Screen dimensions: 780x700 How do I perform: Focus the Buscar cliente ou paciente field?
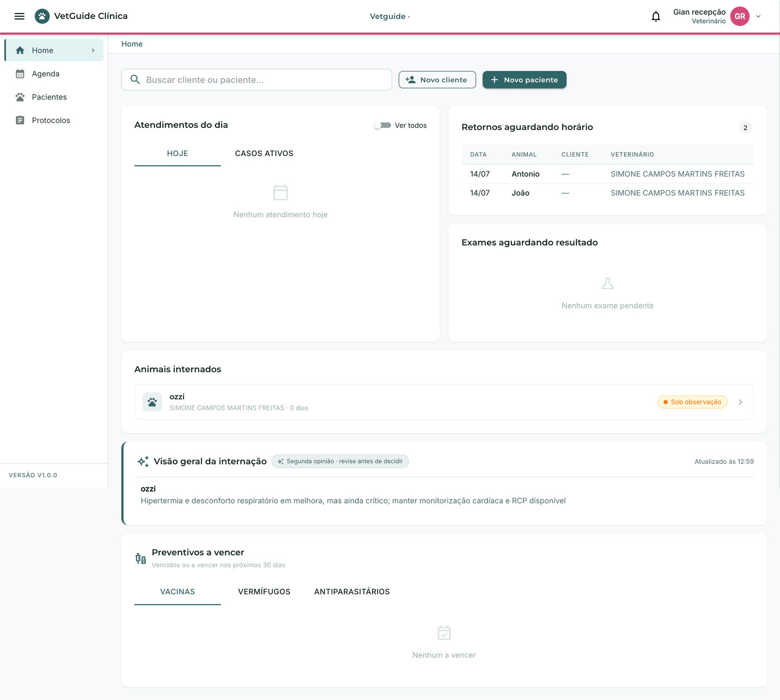[x=257, y=80]
